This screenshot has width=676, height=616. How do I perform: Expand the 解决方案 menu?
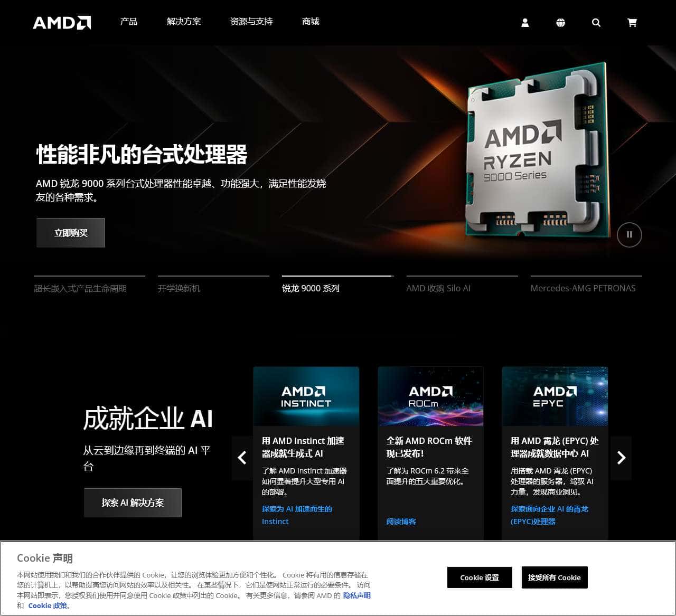coord(184,22)
